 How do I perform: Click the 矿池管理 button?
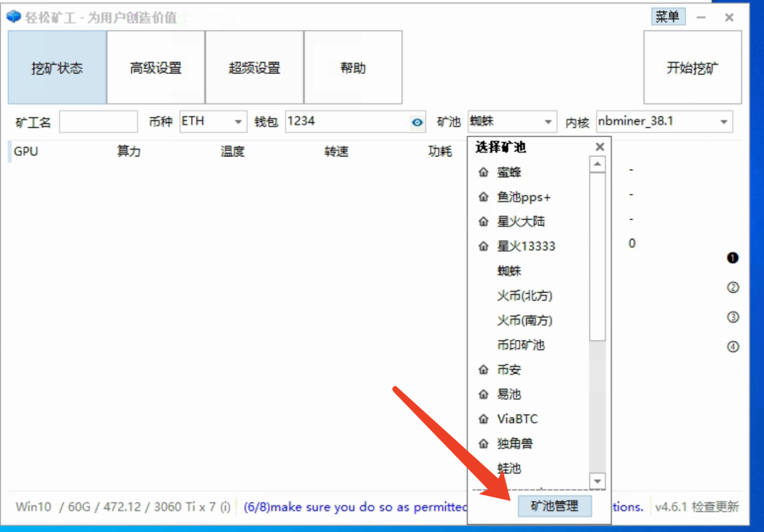click(x=554, y=506)
